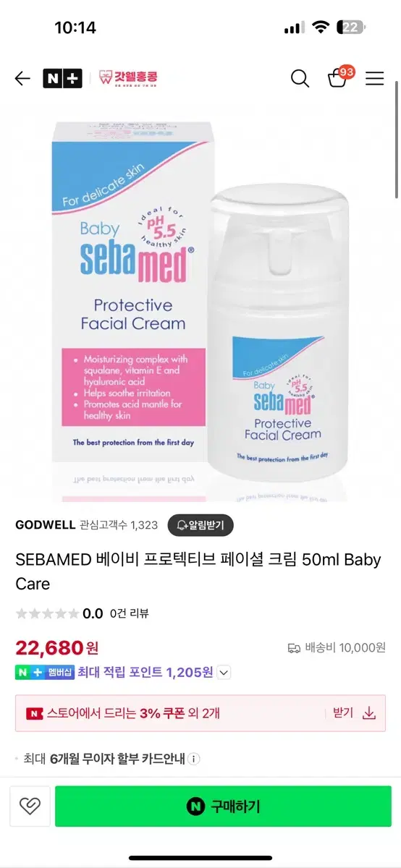Open the N+ Naver Plus store logo

tap(62, 79)
